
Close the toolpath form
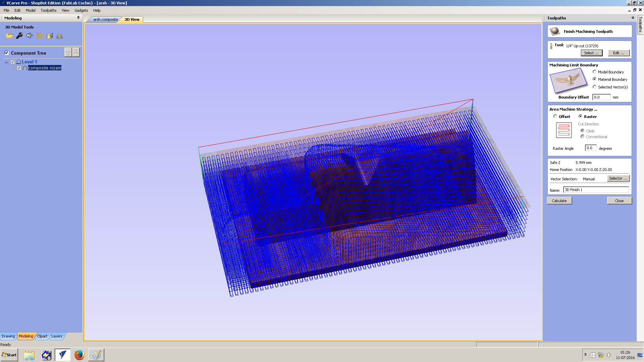click(619, 201)
